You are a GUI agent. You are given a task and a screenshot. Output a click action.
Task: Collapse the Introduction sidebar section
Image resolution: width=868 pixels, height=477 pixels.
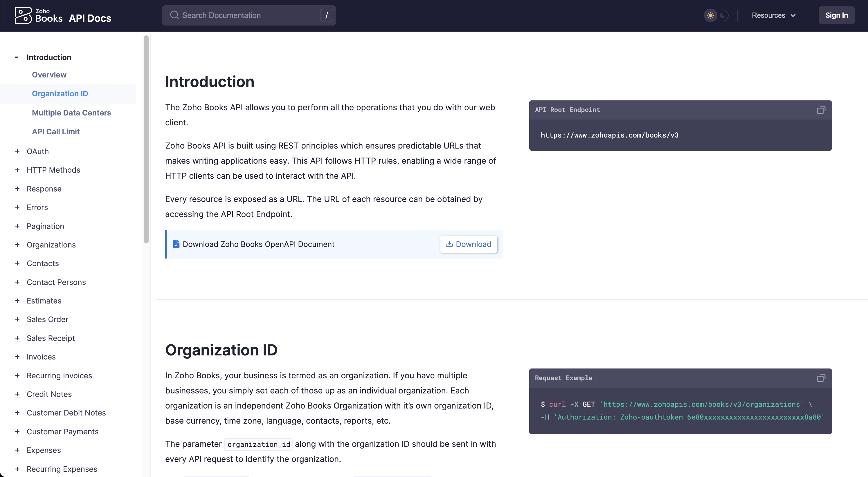pos(17,57)
